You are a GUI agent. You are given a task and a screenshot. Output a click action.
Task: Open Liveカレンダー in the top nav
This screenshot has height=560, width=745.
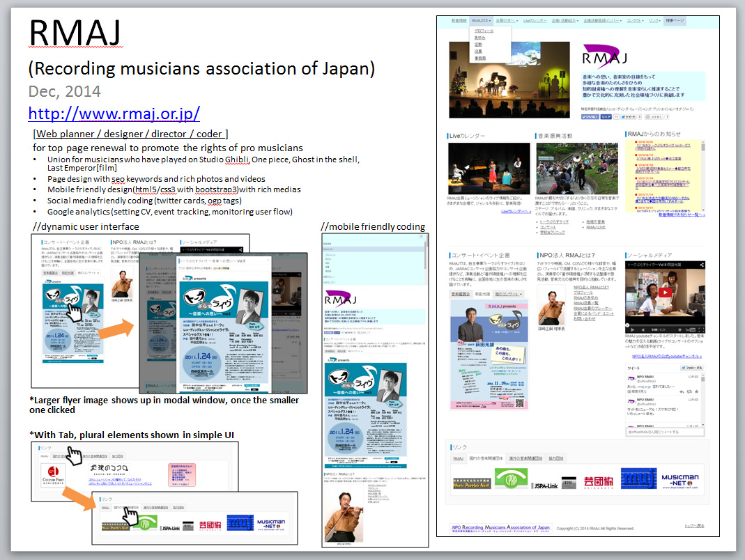pyautogui.click(x=535, y=21)
